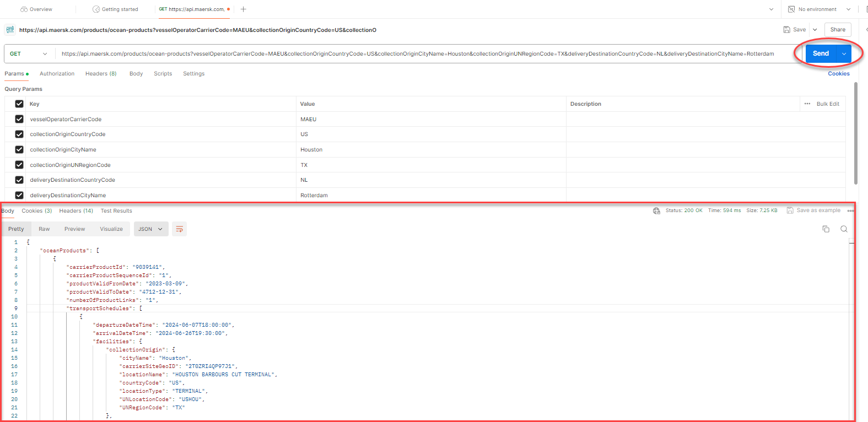This screenshot has width=868, height=422.
Task: Open the Cookies link under Send
Action: pos(839,74)
